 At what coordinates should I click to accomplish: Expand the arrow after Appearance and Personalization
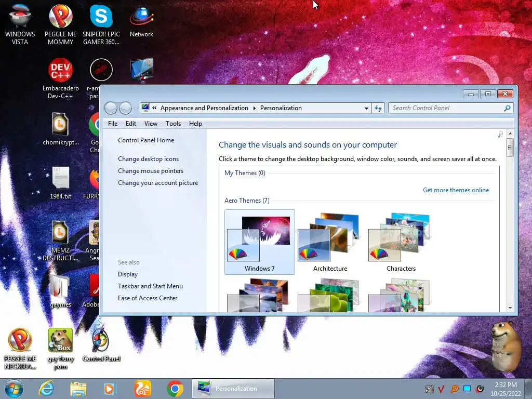[x=254, y=108]
